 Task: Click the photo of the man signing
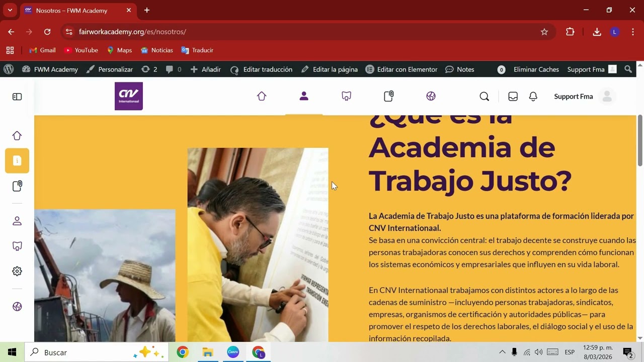click(258, 245)
